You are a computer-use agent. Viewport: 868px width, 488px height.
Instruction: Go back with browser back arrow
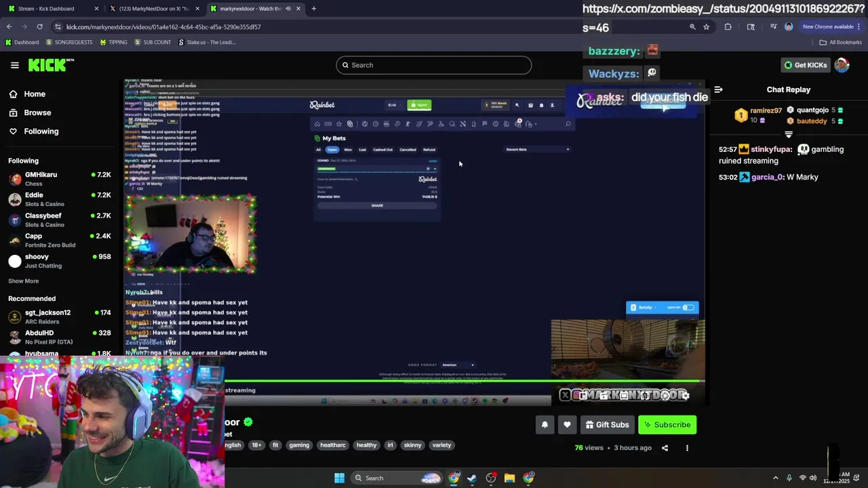point(9,26)
